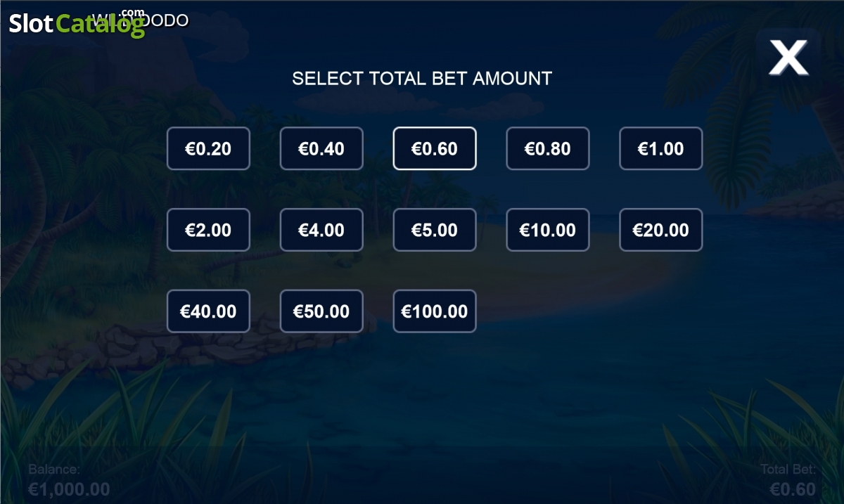Viewport: 844px width, 504px height.
Task: Set total bet to €0.80
Action: click(x=548, y=148)
